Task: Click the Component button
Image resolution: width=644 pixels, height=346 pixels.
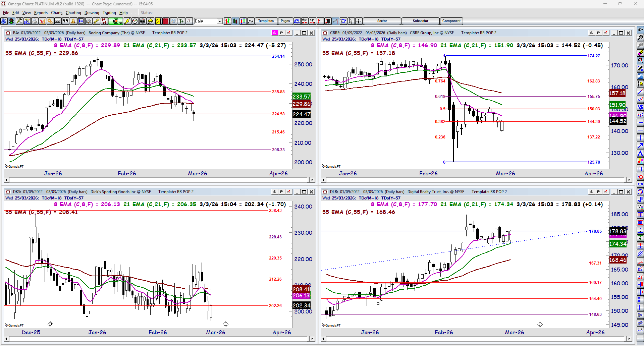Action: (x=451, y=21)
